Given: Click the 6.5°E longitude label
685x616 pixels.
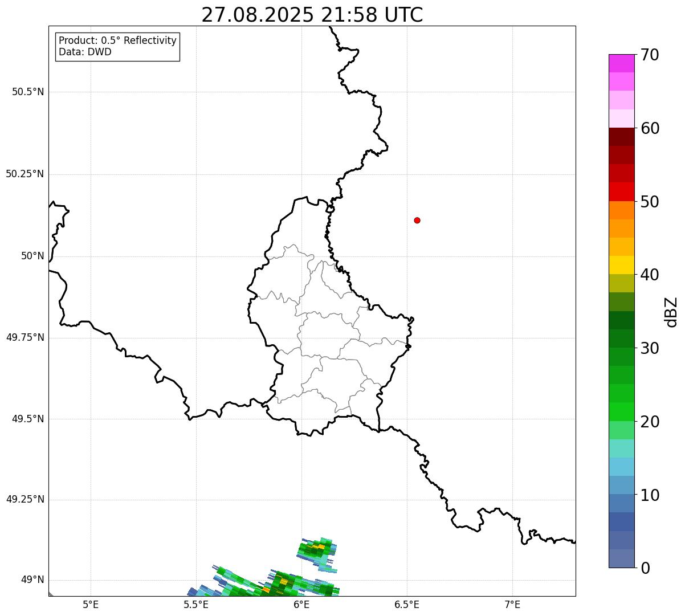Looking at the screenshot, I should tap(407, 604).
